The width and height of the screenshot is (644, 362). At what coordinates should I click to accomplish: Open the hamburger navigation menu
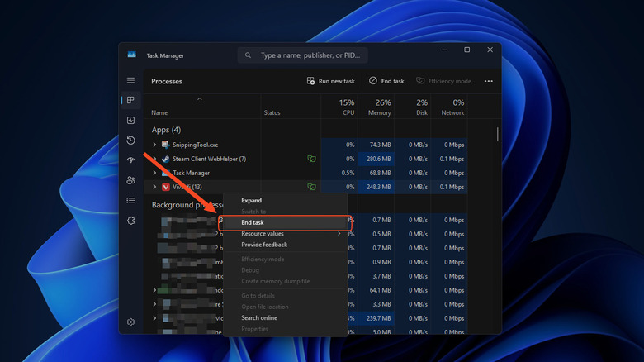130,80
